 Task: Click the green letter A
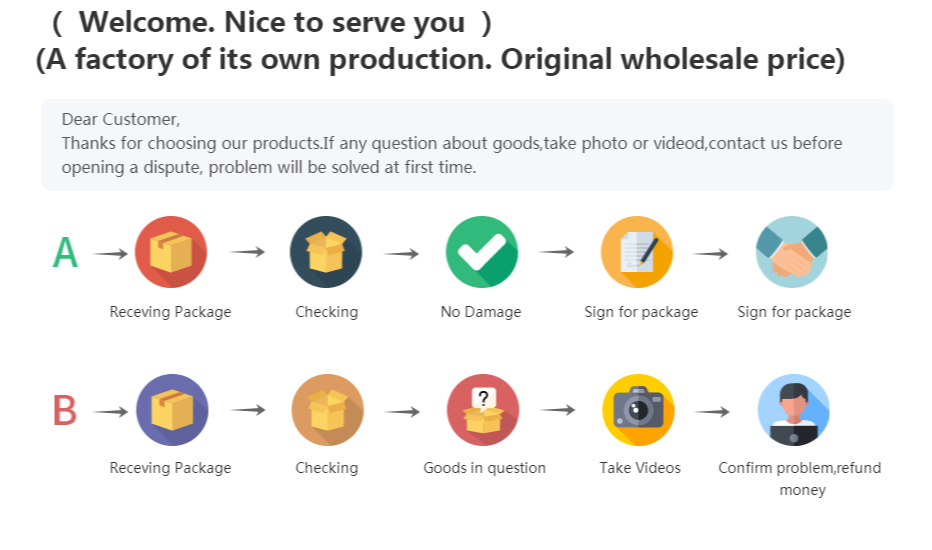tap(65, 253)
